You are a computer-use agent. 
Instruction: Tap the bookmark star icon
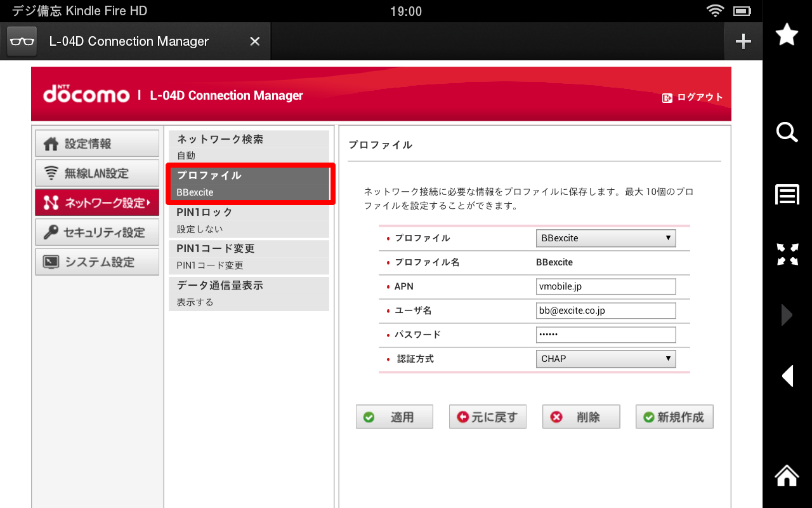click(x=787, y=34)
